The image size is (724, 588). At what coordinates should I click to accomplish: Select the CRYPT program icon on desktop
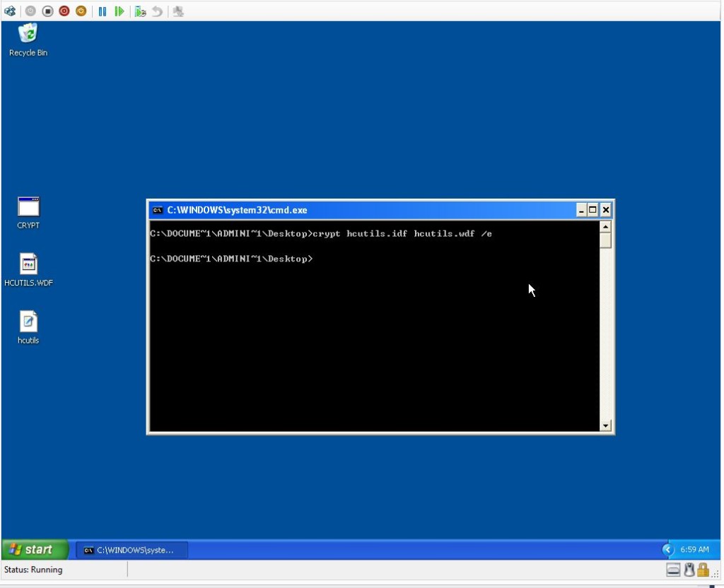tap(28, 213)
